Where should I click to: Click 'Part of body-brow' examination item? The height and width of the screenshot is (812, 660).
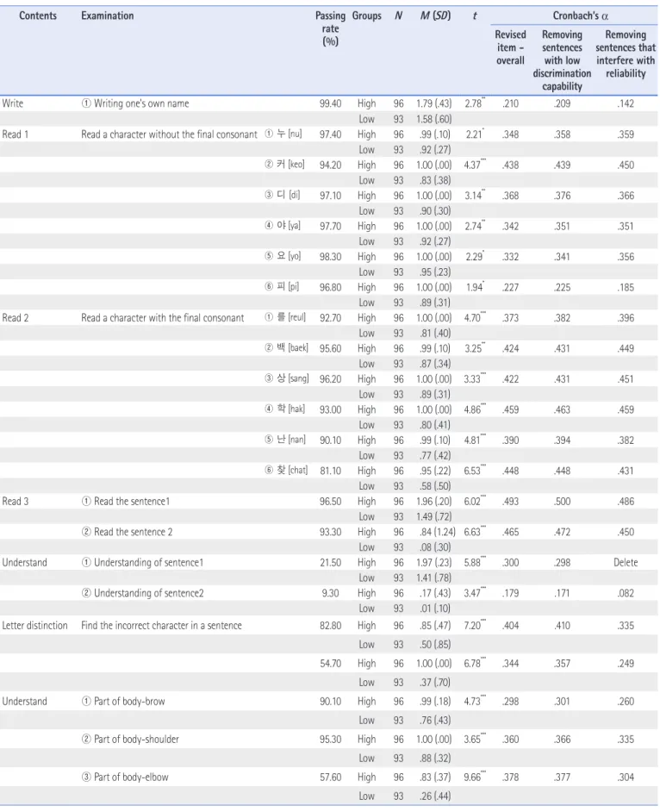tap(123, 701)
